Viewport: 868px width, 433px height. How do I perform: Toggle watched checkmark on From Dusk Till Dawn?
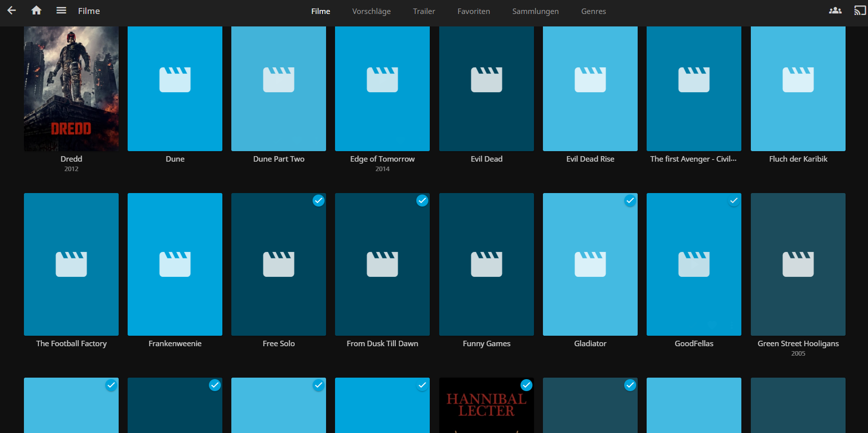(422, 201)
